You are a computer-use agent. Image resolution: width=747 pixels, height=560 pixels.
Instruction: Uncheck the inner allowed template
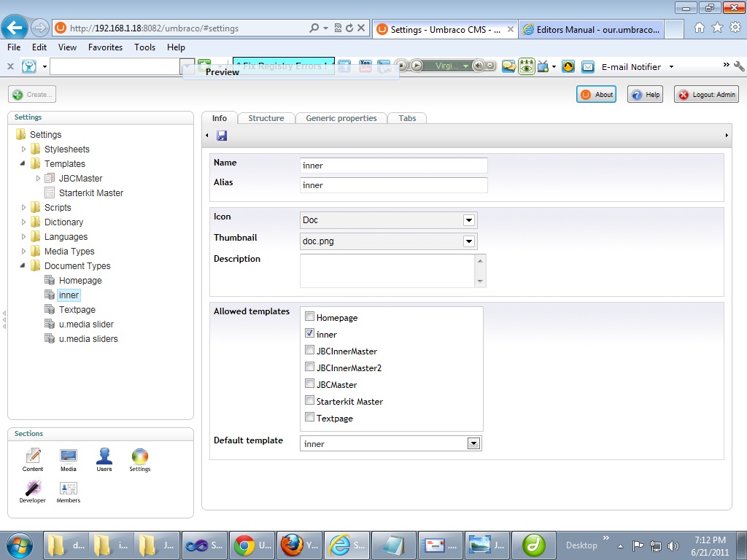[310, 334]
